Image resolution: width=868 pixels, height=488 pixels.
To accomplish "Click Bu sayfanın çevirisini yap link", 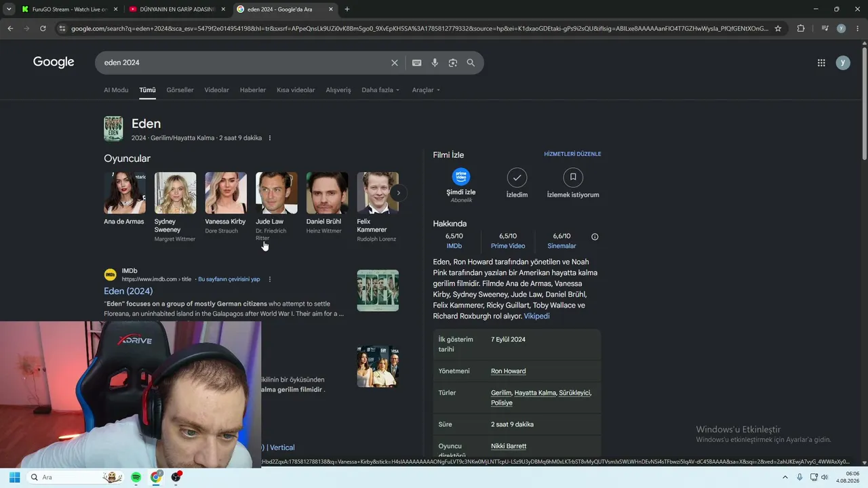I will [229, 279].
